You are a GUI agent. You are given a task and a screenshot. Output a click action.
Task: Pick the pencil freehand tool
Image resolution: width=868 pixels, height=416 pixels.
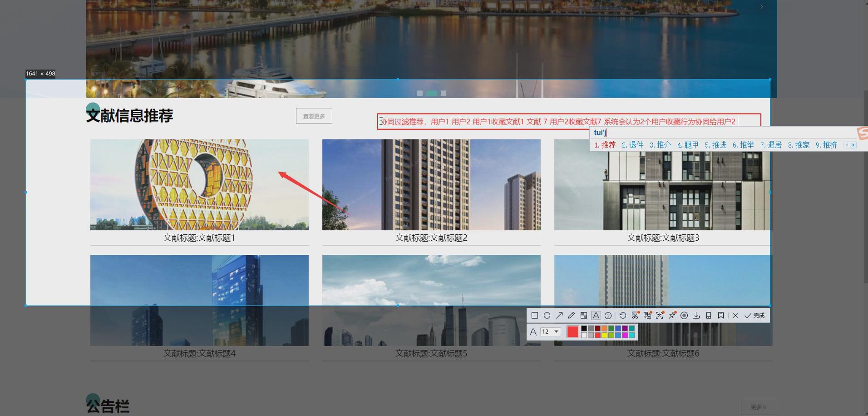coord(572,316)
